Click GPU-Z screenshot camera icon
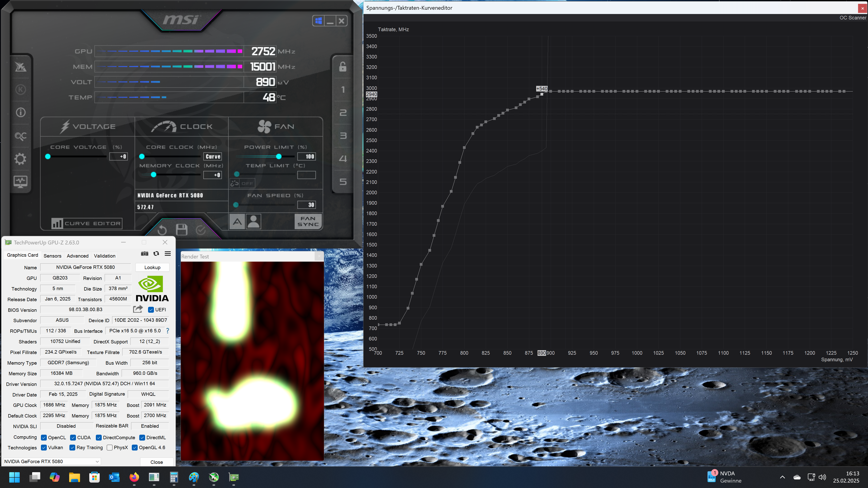 tap(145, 253)
